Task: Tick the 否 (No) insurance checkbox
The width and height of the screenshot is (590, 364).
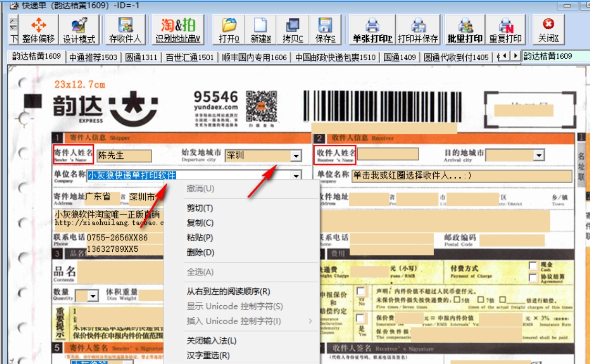Action: 360,291
